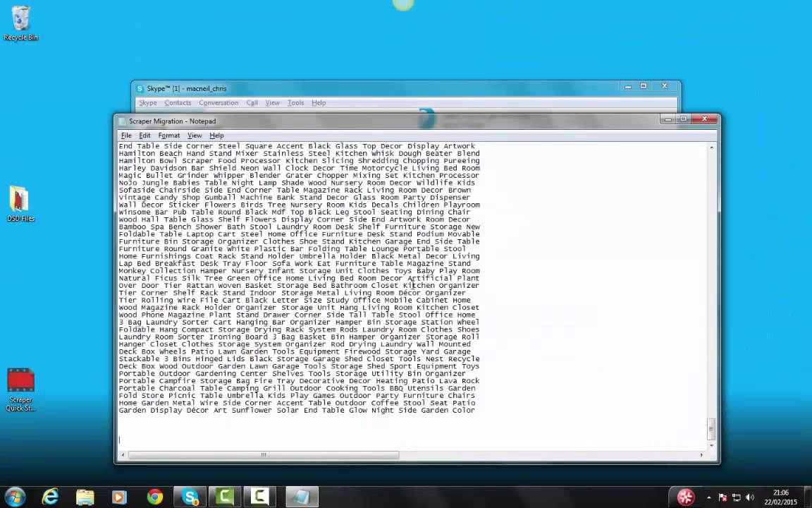The height and width of the screenshot is (508, 812).
Task: Click 'Sofaside' at the start of its line
Action: pos(137,190)
